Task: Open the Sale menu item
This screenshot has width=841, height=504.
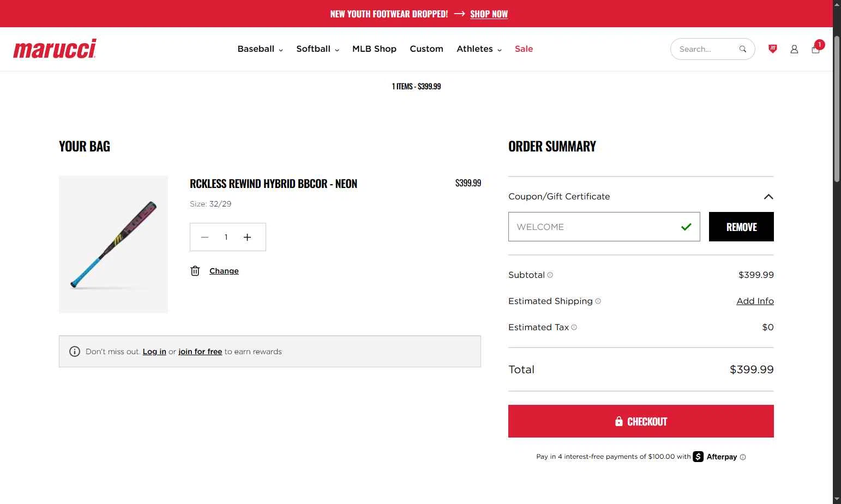Action: (x=524, y=49)
